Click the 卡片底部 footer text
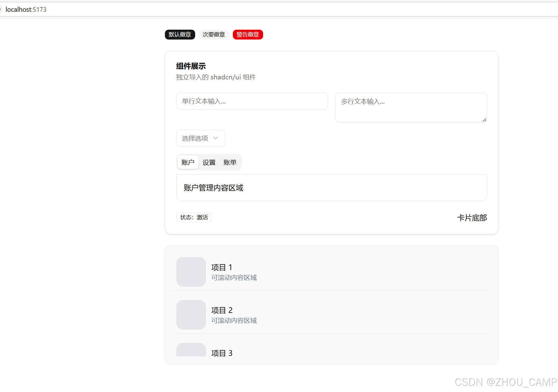This screenshot has width=558, height=392. click(472, 218)
